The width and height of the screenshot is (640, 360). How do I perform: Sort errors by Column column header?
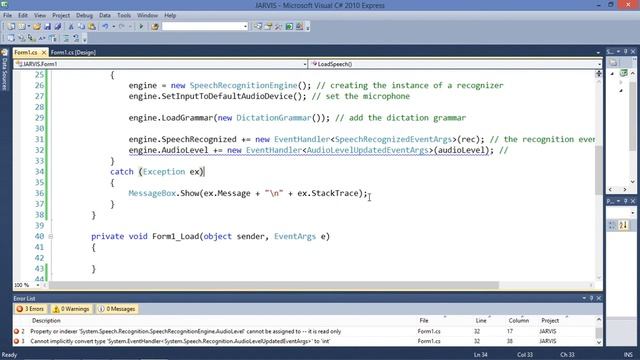519,321
